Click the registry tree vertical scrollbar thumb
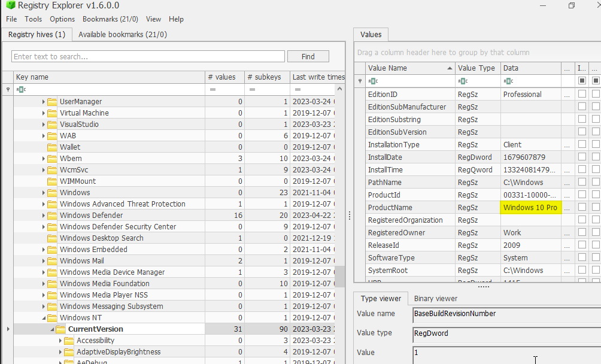The height and width of the screenshot is (364, 601). [339, 277]
